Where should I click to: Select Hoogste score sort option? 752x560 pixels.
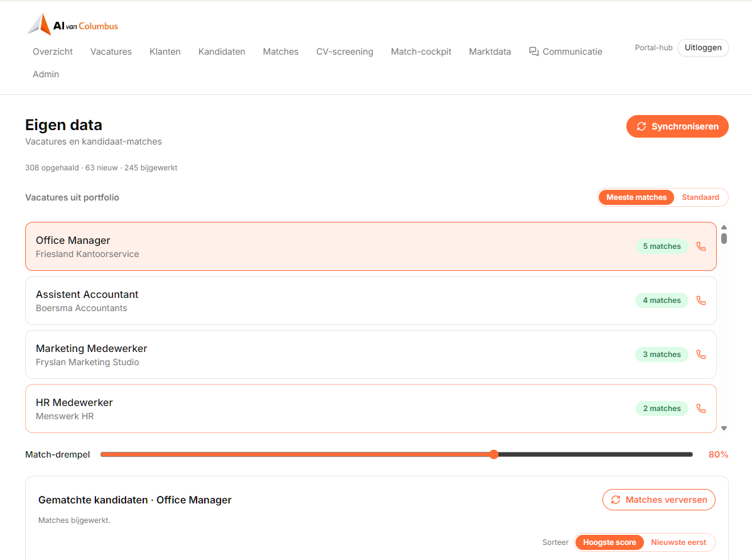tap(609, 542)
